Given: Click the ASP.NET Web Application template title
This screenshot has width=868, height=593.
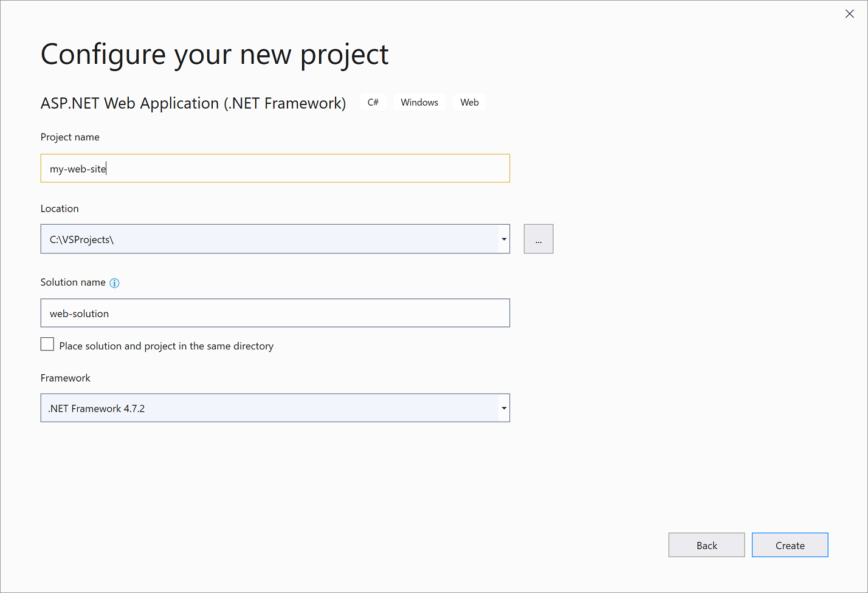Looking at the screenshot, I should (193, 103).
